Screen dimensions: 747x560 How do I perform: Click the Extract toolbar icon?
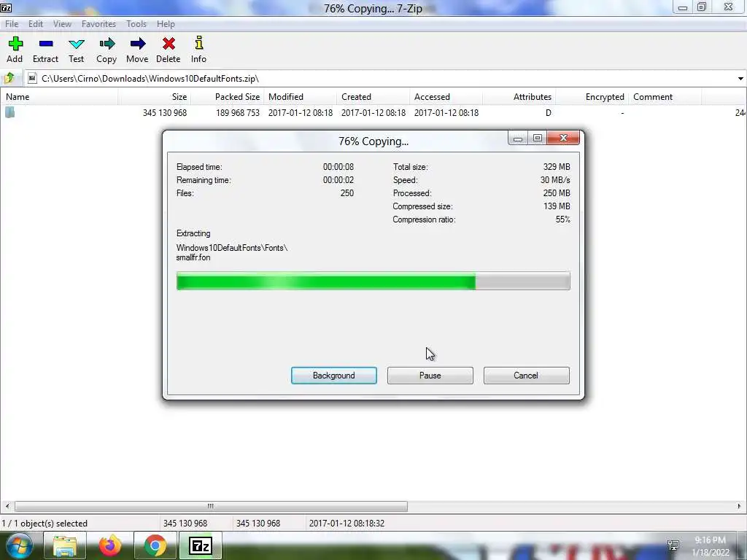click(x=45, y=50)
